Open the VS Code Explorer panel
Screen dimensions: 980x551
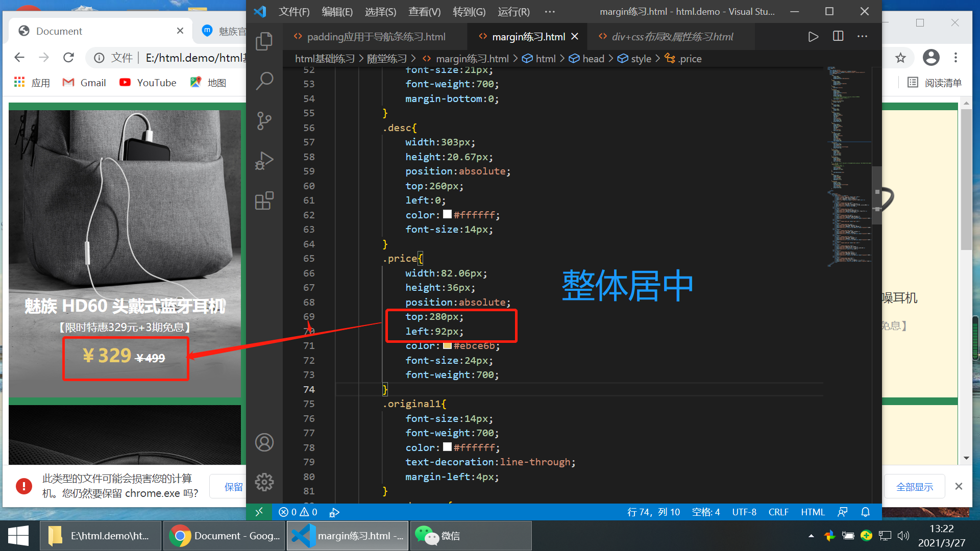click(264, 41)
